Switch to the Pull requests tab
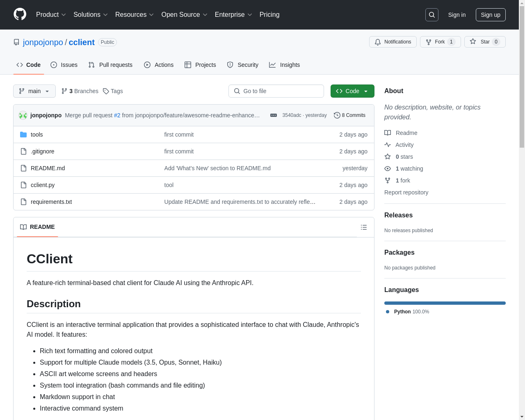Screen dimensions: 525x420 click(110, 65)
